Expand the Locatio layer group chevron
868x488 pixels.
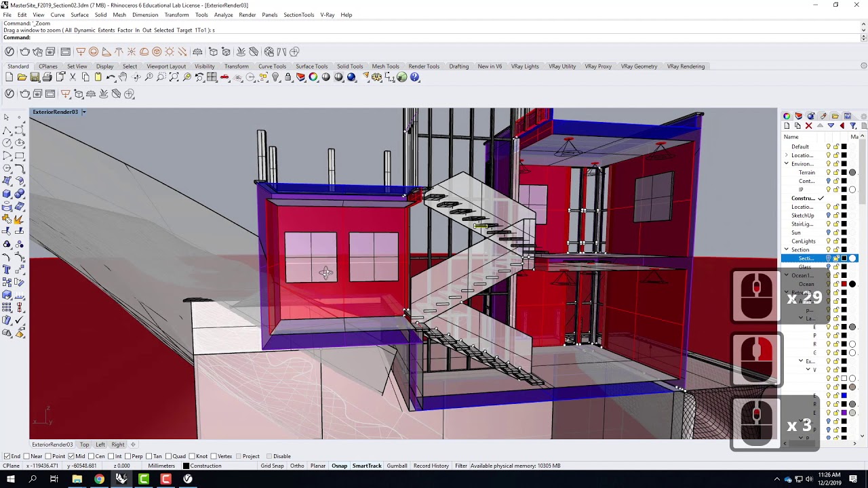[787, 155]
